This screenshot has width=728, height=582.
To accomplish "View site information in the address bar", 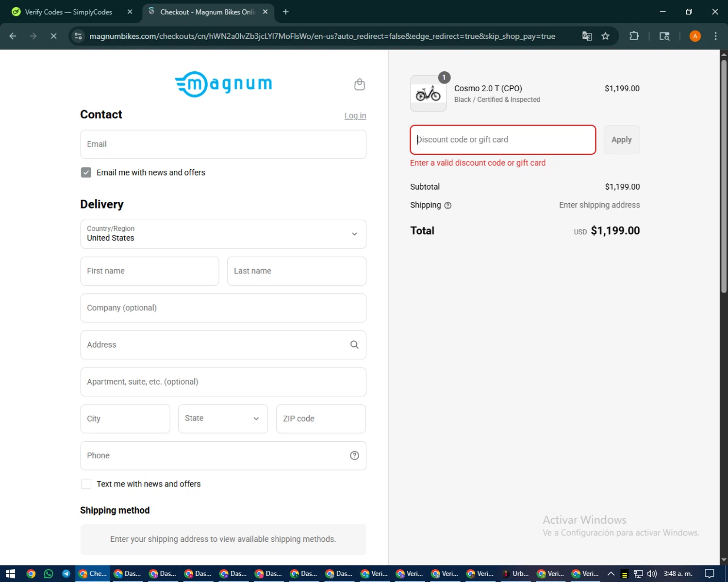I will pyautogui.click(x=78, y=36).
